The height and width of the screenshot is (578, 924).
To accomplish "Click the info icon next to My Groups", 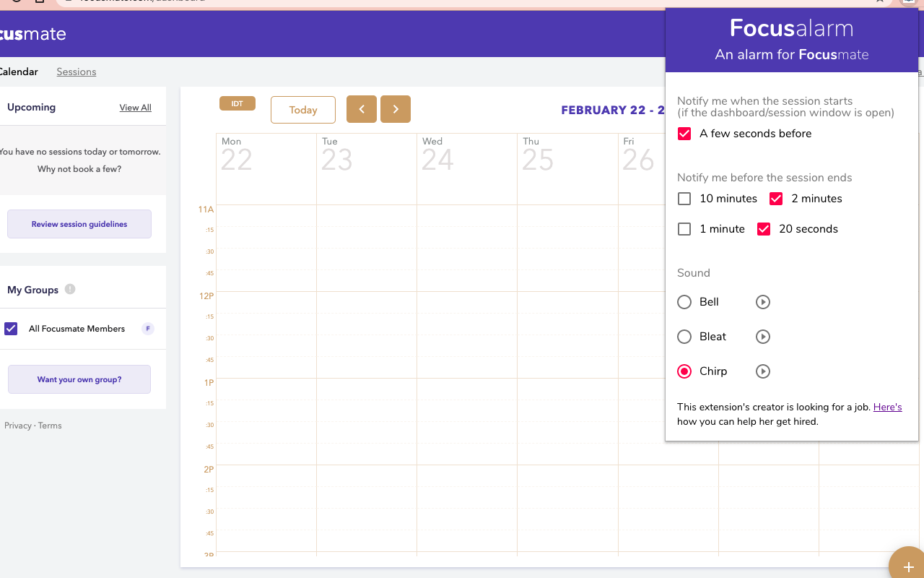I will click(69, 289).
